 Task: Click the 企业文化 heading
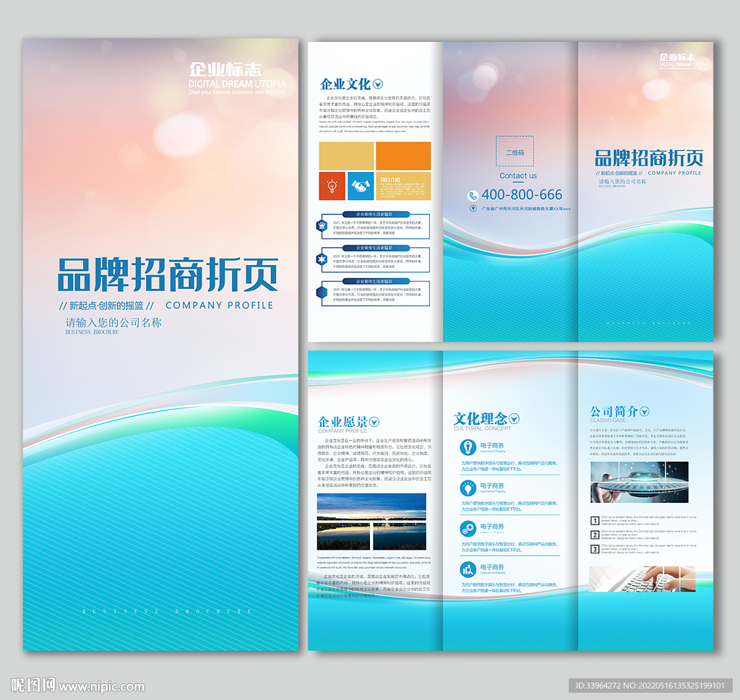coord(345,84)
